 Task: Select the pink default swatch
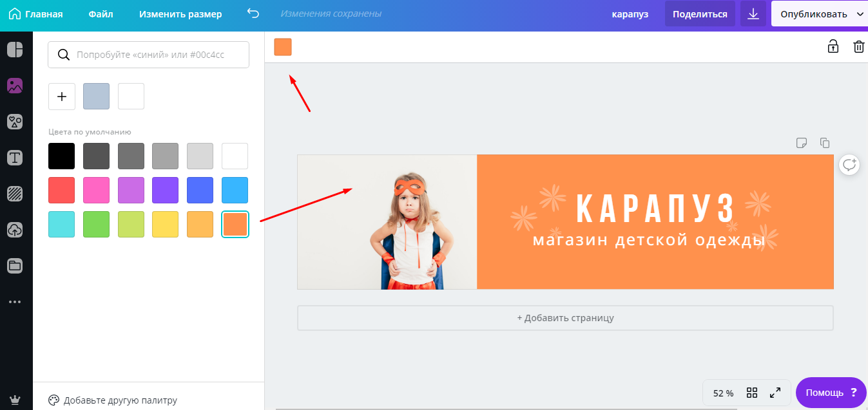96,190
